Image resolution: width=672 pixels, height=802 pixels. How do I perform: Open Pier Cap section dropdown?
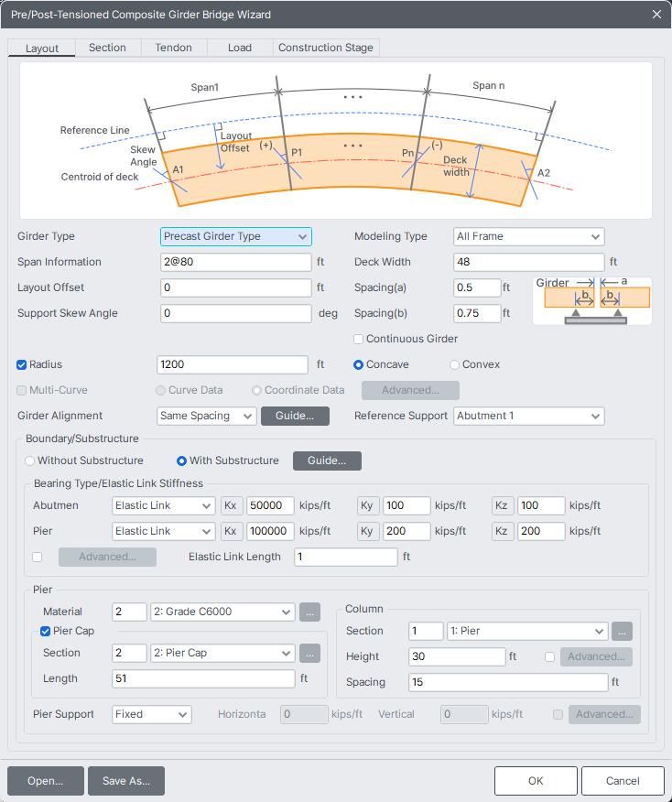coord(222,653)
